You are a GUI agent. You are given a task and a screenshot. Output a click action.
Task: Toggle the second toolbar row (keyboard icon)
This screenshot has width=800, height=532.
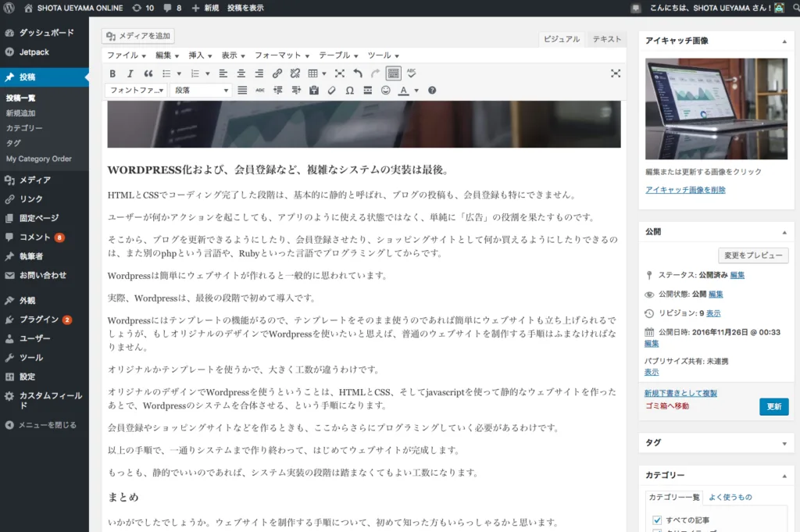tap(394, 73)
